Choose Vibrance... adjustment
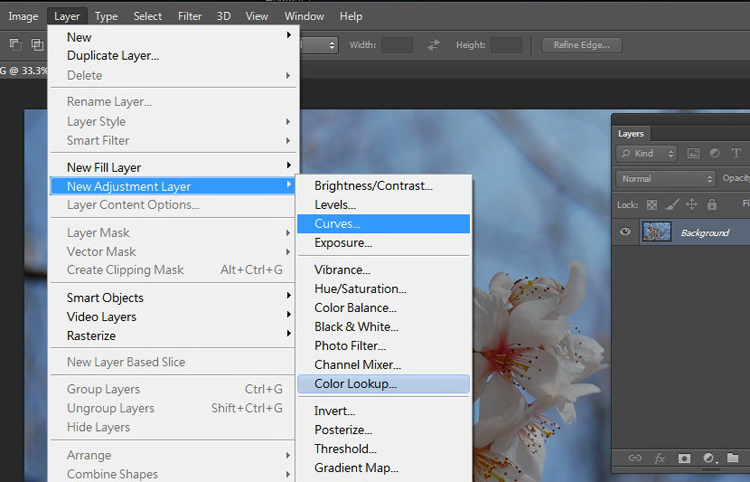 384,270
